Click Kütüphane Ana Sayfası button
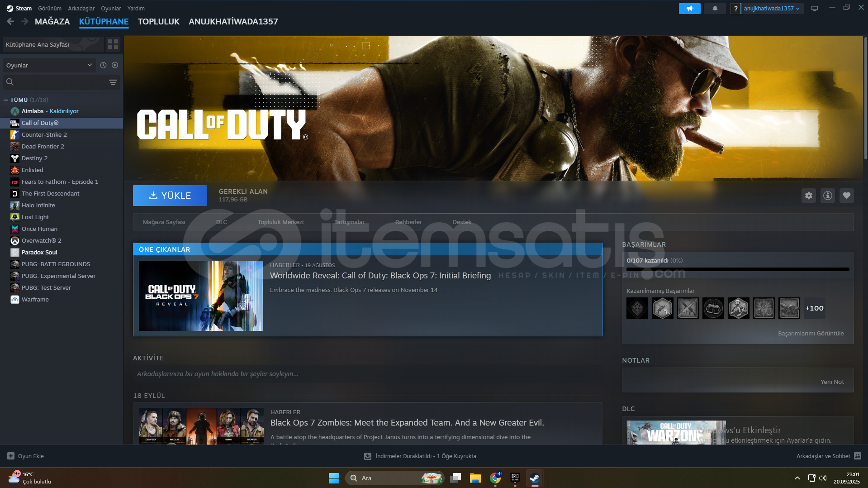The width and height of the screenshot is (868, 488). 53,44
